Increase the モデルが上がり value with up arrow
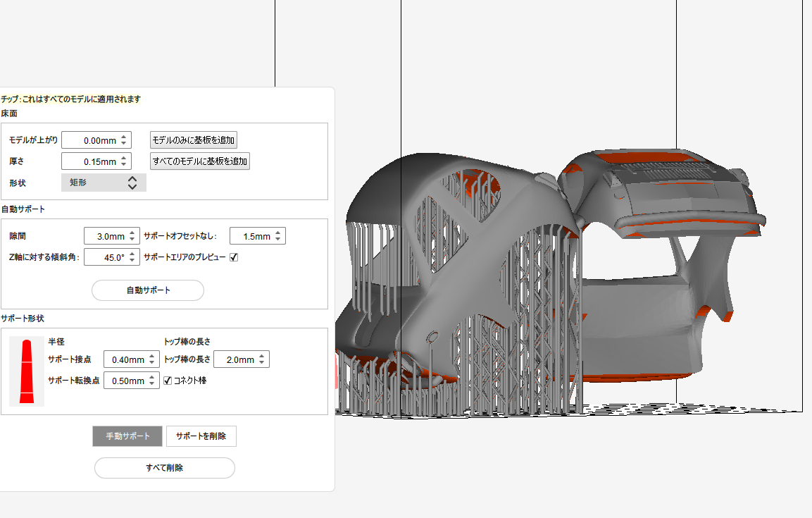The image size is (812, 518). click(124, 137)
